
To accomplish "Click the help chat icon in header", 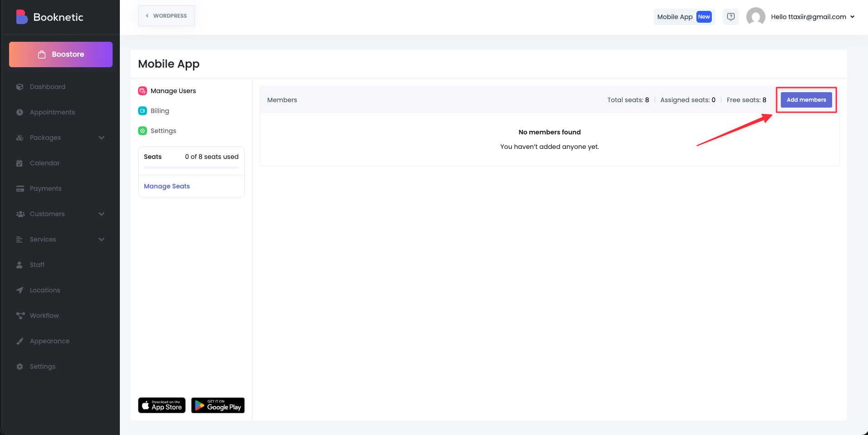I will (x=730, y=17).
